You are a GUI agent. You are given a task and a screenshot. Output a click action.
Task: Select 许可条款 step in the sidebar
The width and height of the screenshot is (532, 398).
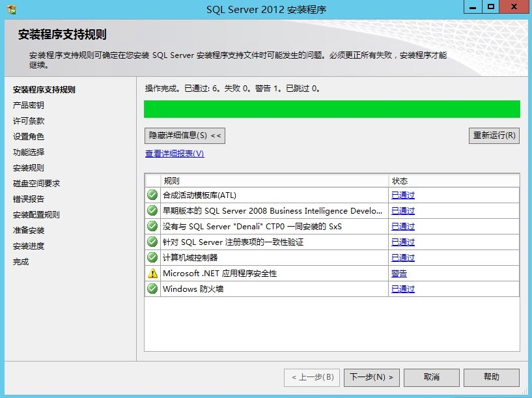click(29, 121)
